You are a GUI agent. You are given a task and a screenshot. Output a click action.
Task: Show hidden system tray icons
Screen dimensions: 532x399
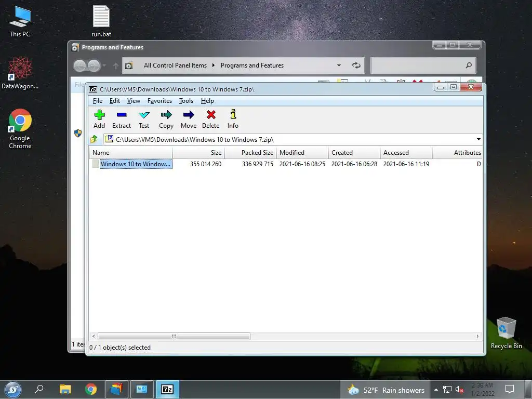click(x=436, y=390)
